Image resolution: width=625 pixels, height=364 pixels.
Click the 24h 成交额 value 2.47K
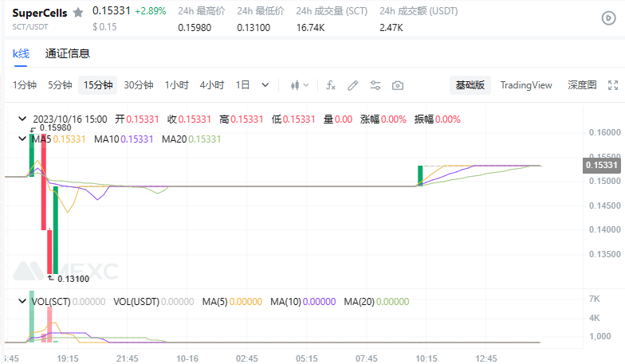tap(391, 27)
